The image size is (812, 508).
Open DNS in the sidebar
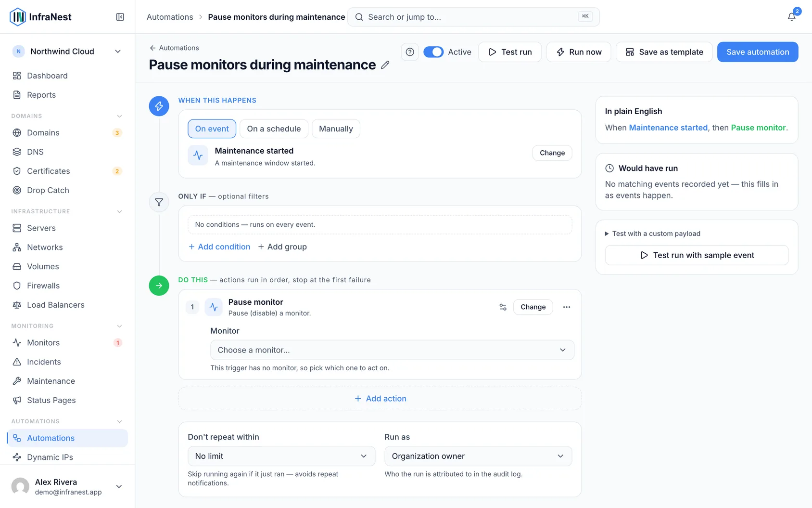pos(67,152)
